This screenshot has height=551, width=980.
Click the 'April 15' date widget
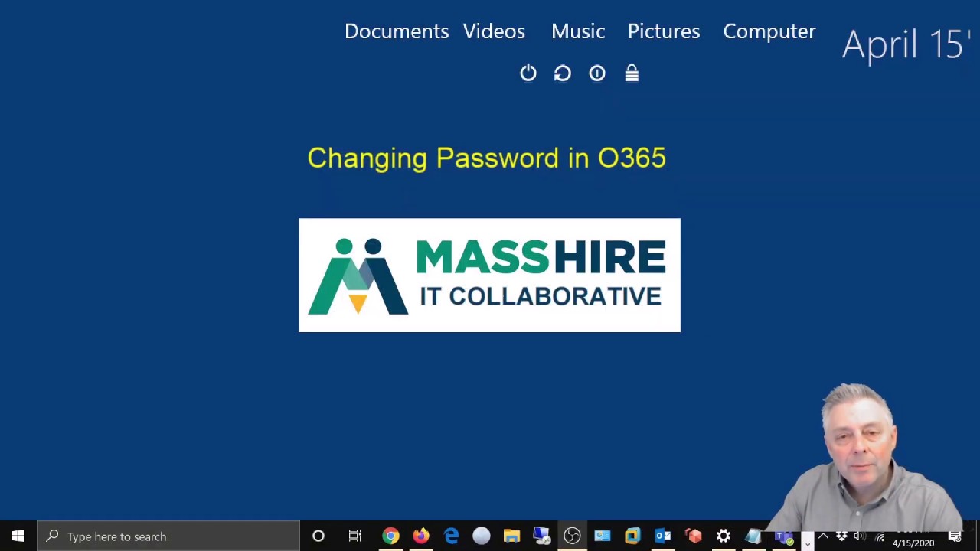coord(907,44)
